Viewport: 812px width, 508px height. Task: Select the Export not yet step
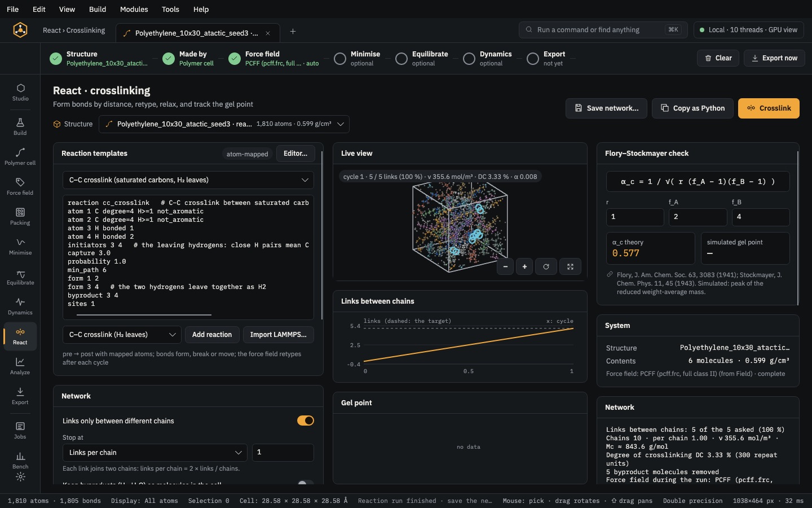(546, 59)
